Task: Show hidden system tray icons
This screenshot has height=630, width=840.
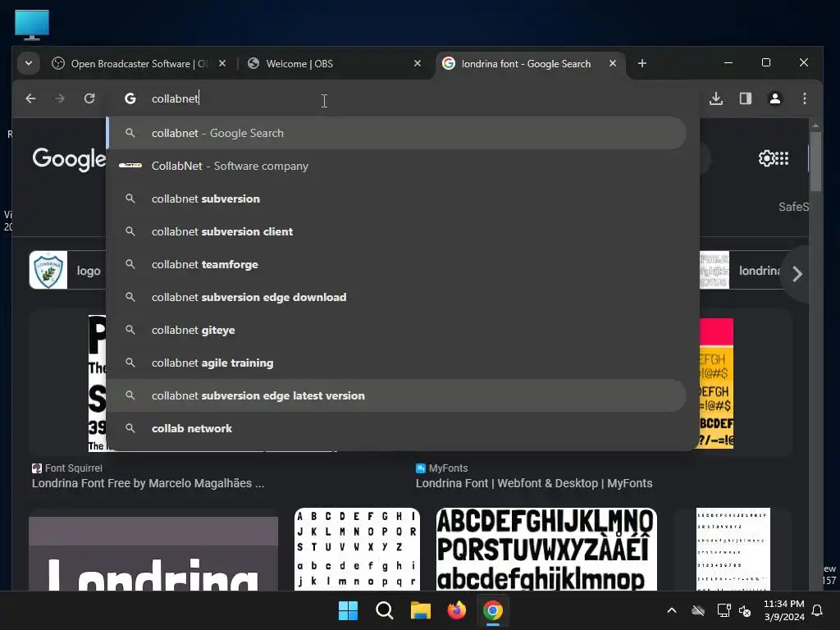Action: [671, 610]
